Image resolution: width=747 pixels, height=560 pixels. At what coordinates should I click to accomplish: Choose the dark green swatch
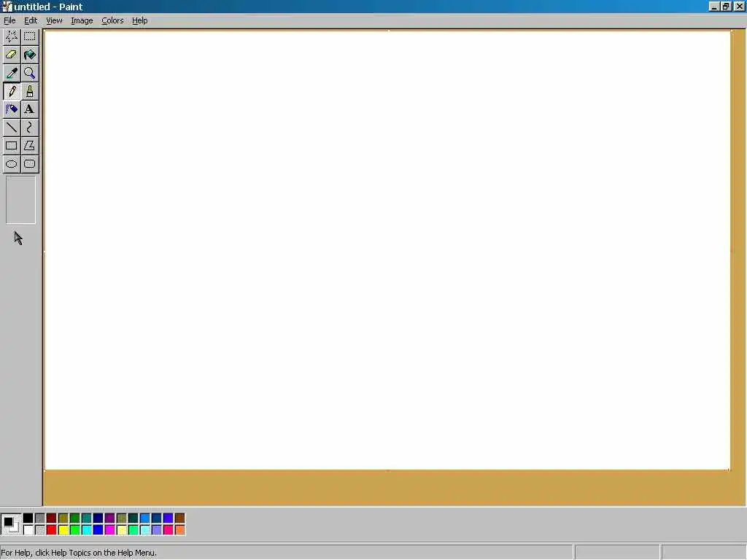(75, 518)
